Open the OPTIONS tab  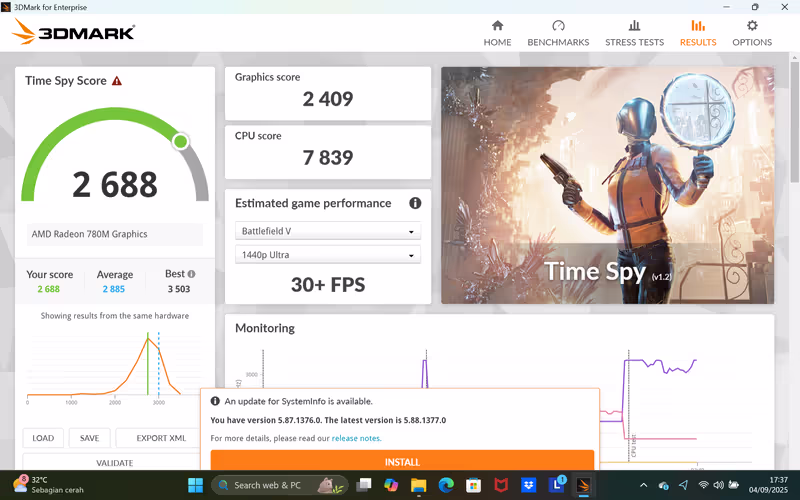[752, 33]
